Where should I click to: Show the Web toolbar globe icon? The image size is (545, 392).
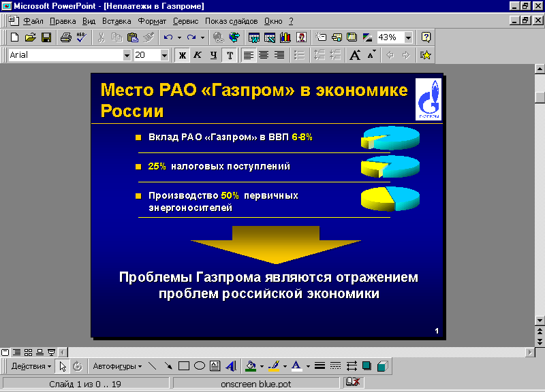tap(234, 37)
